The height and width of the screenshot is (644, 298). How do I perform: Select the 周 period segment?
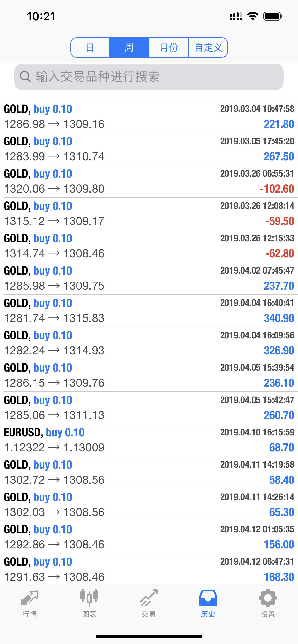(129, 47)
